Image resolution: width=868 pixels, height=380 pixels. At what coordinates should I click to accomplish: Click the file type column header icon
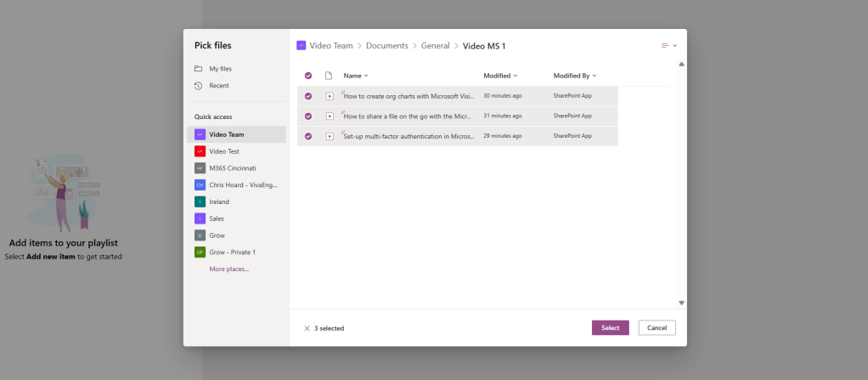point(330,76)
